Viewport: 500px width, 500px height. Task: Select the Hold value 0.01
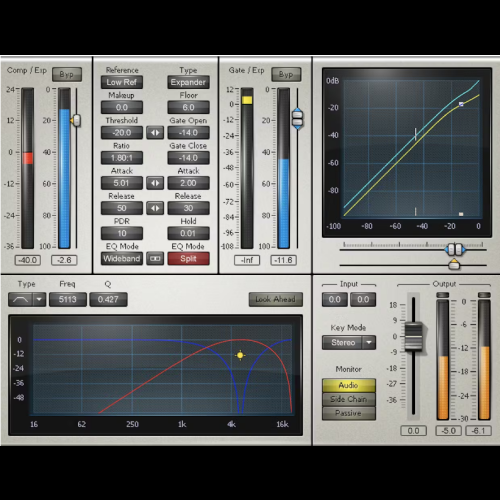pos(188,233)
